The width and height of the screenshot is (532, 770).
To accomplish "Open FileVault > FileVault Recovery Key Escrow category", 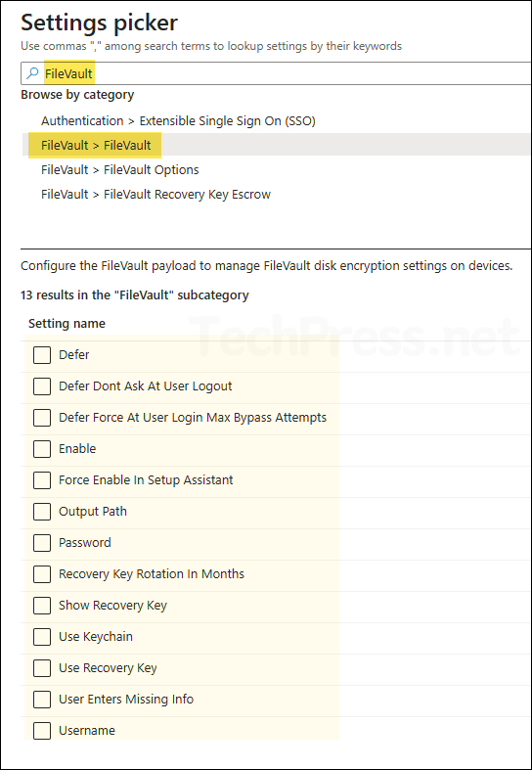I will pyautogui.click(x=156, y=195).
